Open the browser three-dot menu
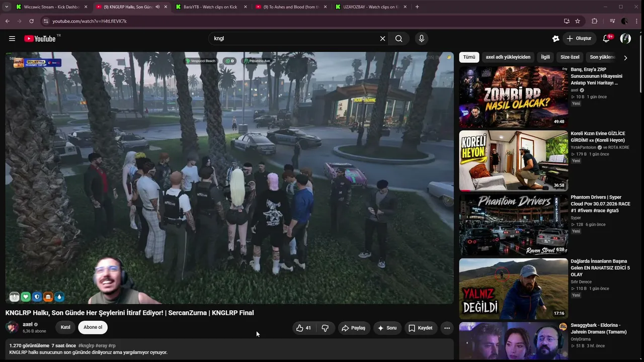 636,21
